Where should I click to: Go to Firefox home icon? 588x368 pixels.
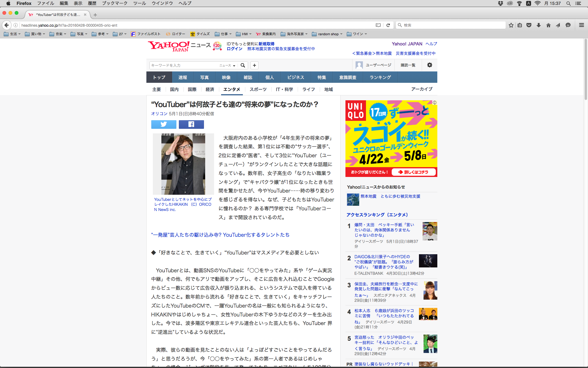click(548, 25)
